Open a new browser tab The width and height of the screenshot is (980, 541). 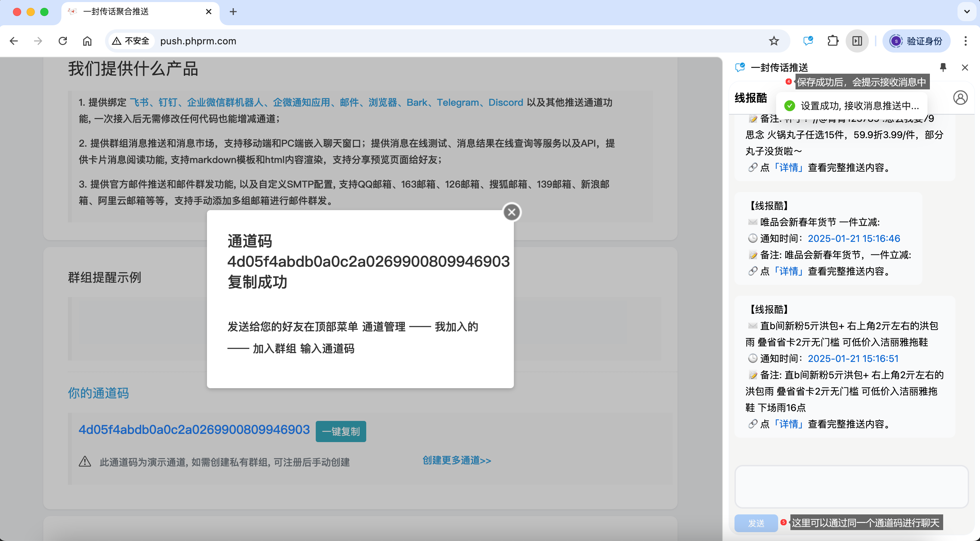233,12
